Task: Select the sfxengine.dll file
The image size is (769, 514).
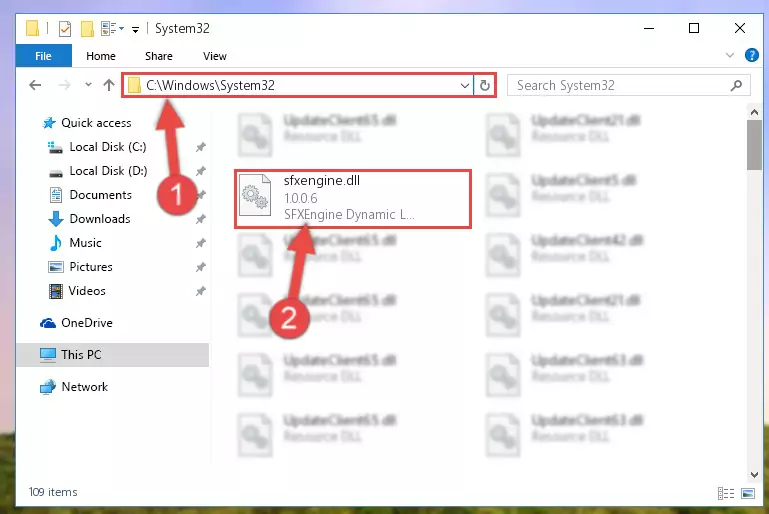Action: pos(353,199)
